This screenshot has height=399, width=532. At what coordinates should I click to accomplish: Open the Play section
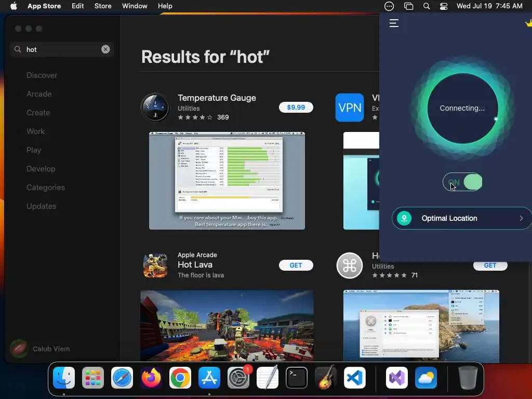click(34, 150)
